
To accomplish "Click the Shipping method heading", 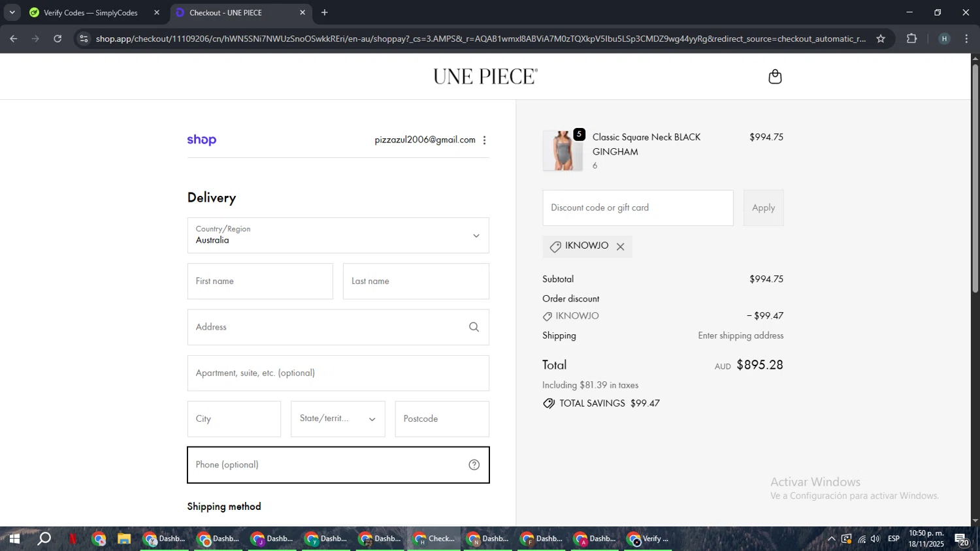I will tap(224, 507).
